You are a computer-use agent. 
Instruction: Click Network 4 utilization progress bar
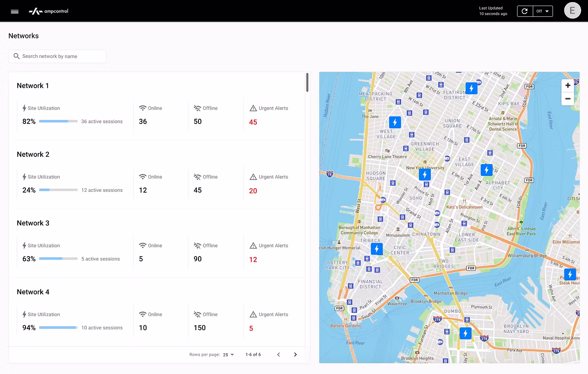pyautogui.click(x=58, y=328)
